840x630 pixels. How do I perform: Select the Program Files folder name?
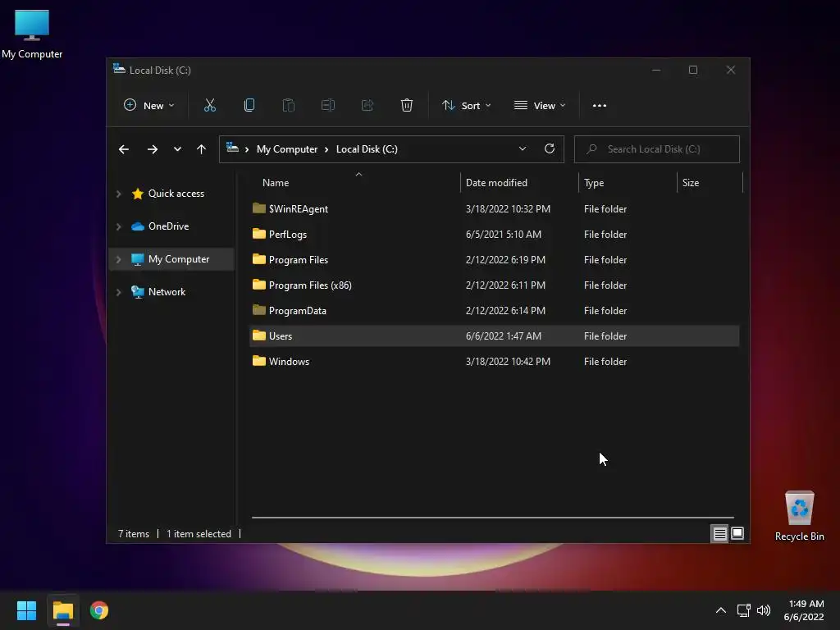click(299, 260)
